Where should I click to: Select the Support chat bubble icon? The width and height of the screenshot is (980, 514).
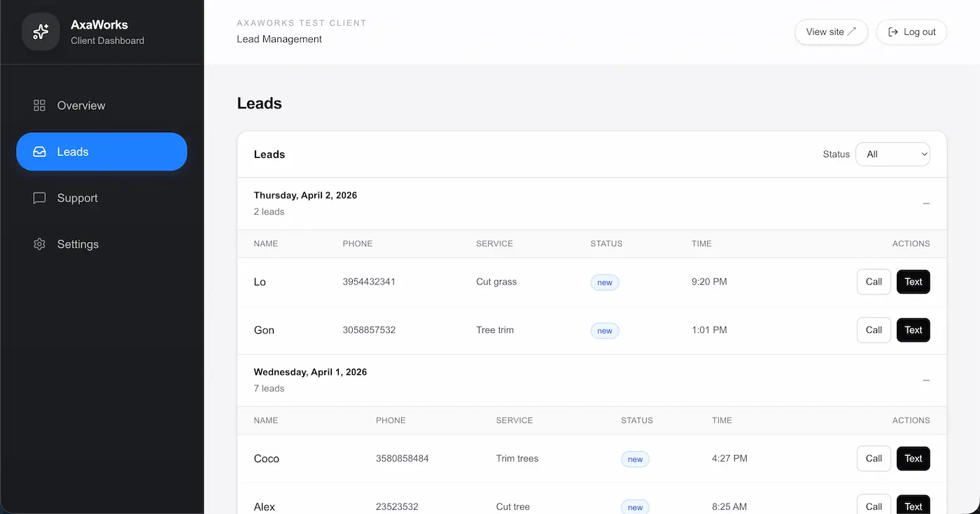pos(39,198)
